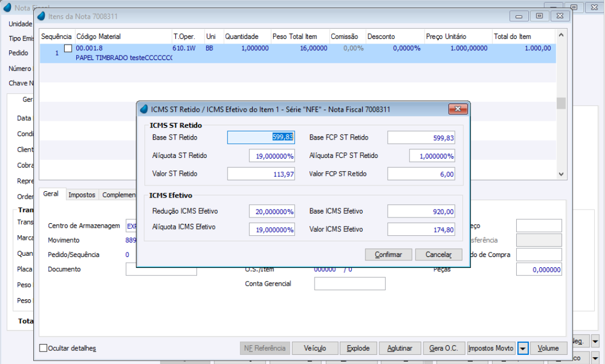Edit the Alíquota FCP ST Retido field
The height and width of the screenshot is (364, 605).
[432, 156]
